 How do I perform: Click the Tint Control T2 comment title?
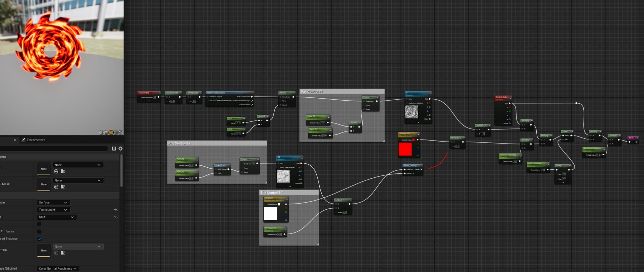coord(271,193)
